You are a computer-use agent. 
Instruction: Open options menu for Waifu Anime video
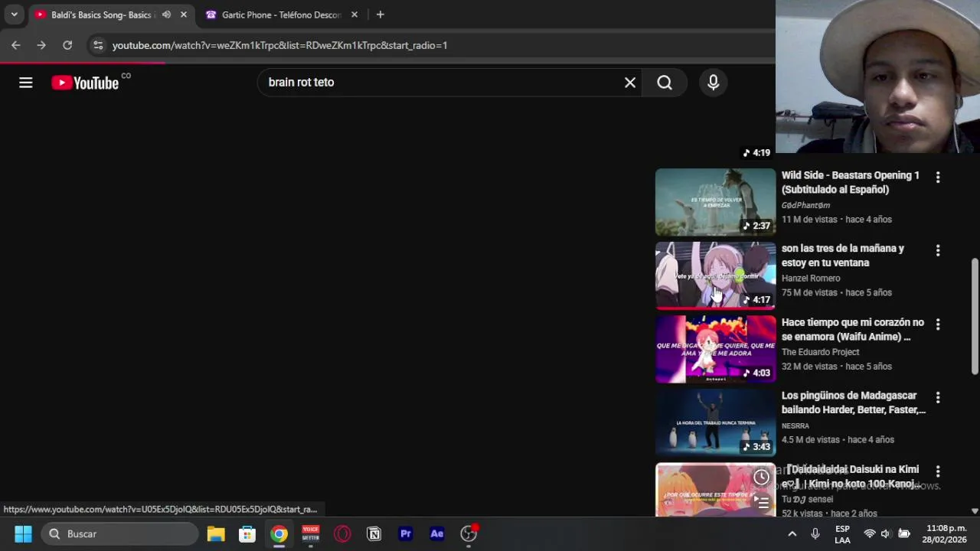938,324
